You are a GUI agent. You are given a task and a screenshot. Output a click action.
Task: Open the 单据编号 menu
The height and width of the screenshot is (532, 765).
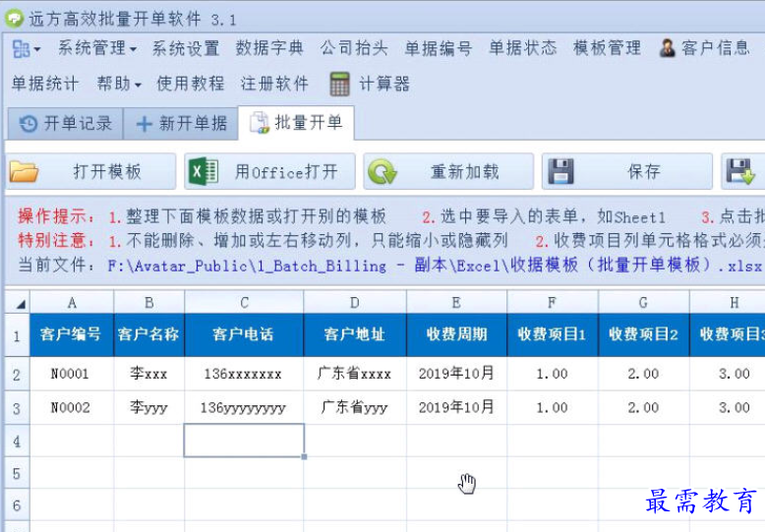439,48
